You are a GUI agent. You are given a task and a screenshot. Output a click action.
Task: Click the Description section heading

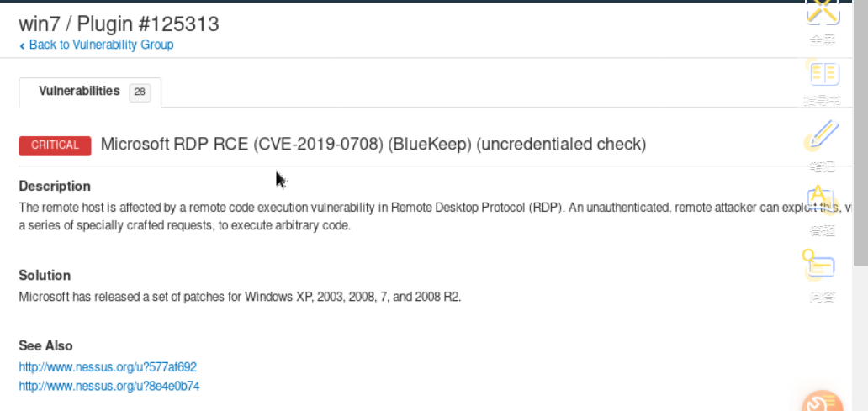pyautogui.click(x=55, y=186)
